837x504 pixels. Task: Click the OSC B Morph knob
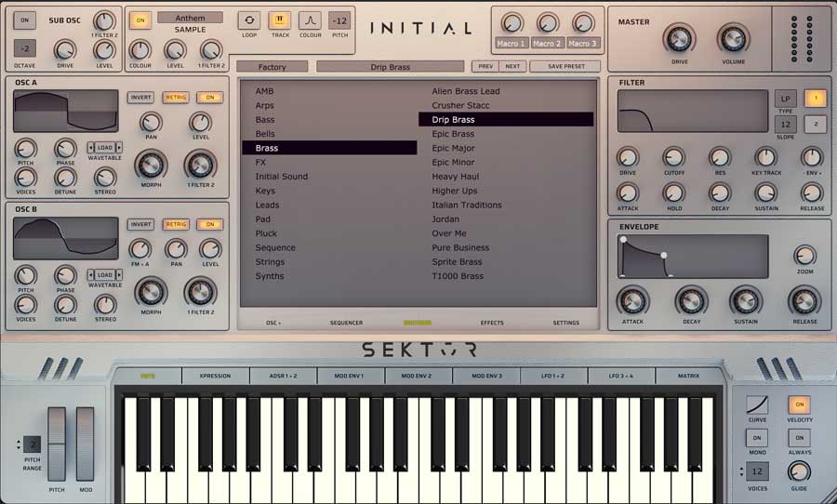click(151, 292)
